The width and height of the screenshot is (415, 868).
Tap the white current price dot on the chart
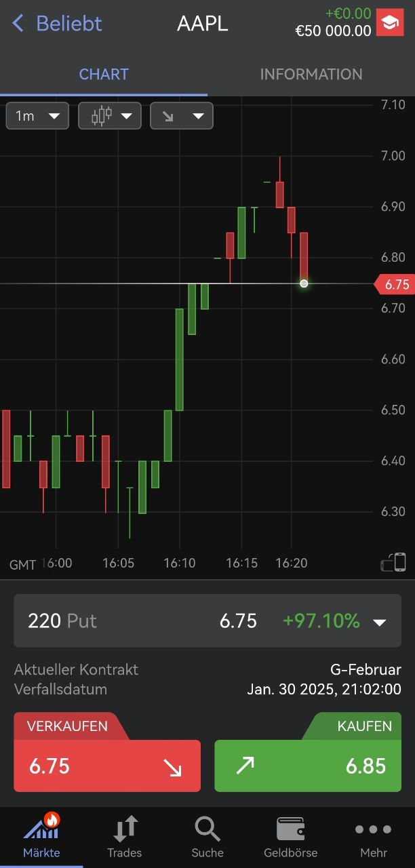(304, 283)
